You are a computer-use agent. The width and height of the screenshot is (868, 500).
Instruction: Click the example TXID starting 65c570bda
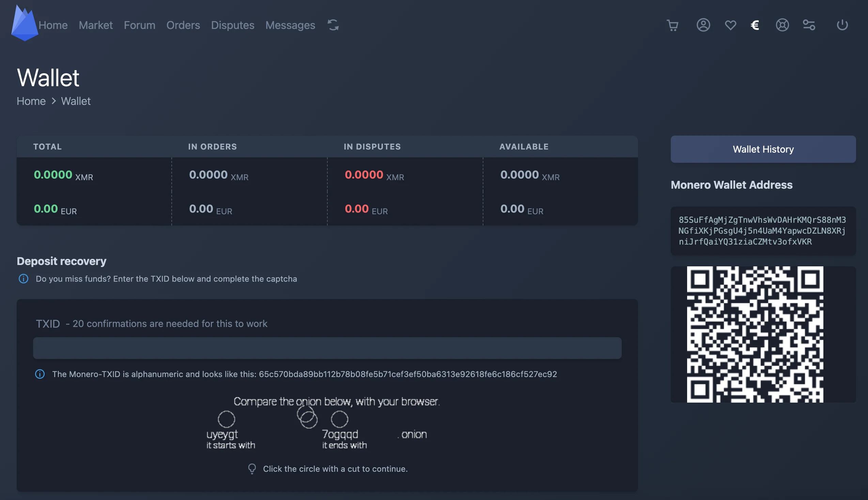(x=407, y=374)
